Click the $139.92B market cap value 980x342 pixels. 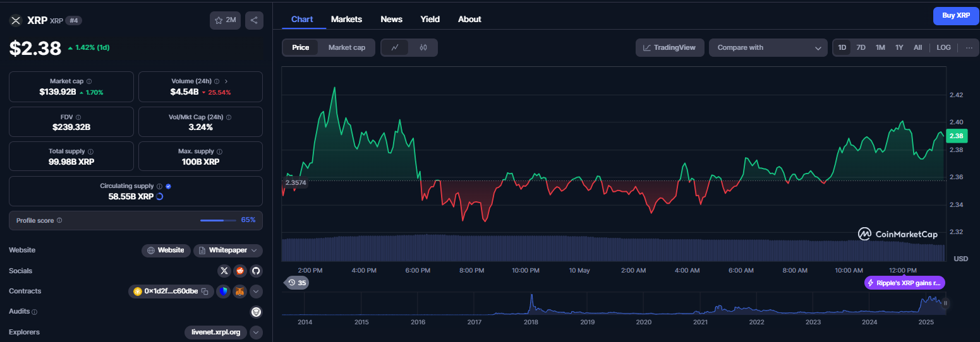point(57,92)
